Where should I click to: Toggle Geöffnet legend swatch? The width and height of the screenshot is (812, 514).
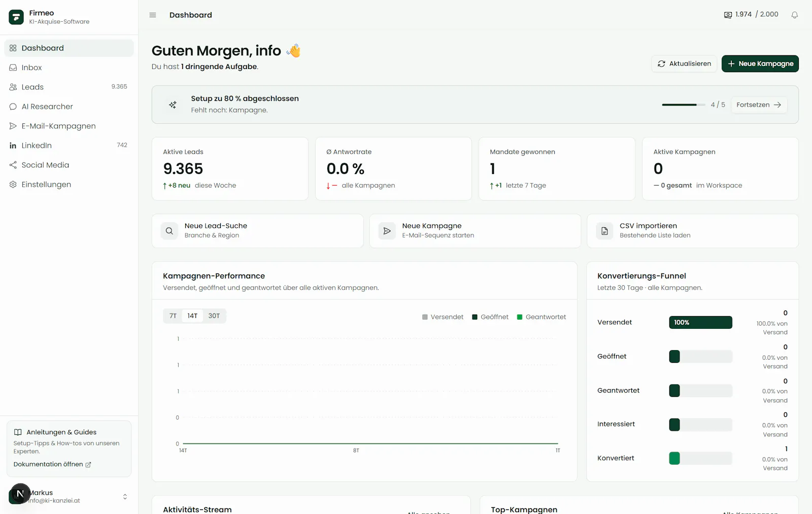pos(475,317)
